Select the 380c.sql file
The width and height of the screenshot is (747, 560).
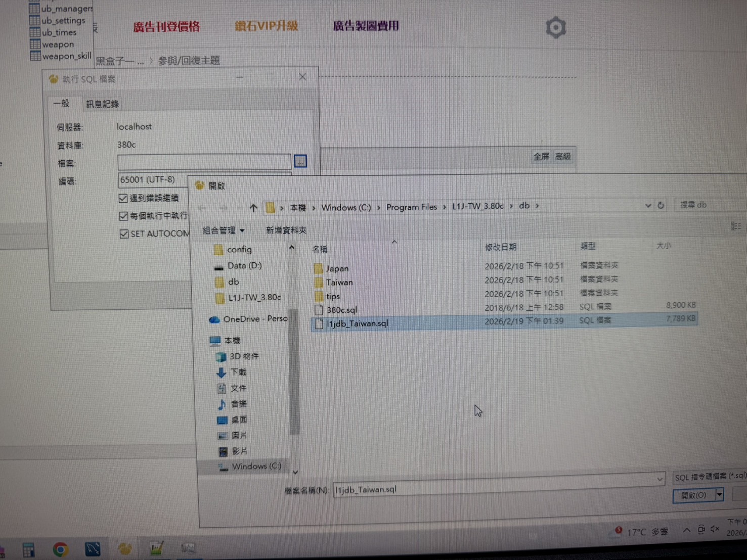click(x=336, y=310)
